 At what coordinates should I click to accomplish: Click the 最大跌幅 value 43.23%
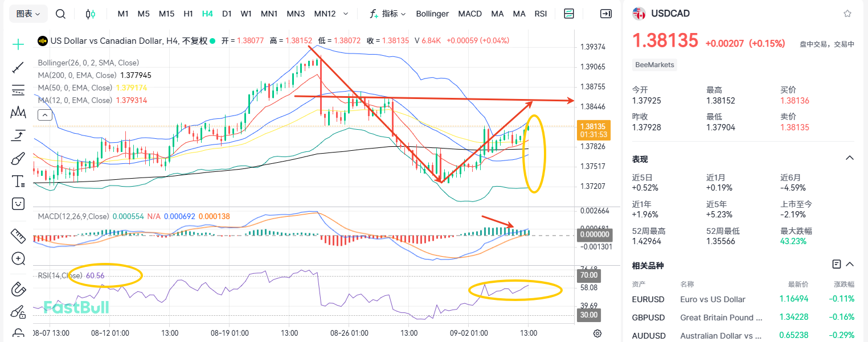[793, 241]
